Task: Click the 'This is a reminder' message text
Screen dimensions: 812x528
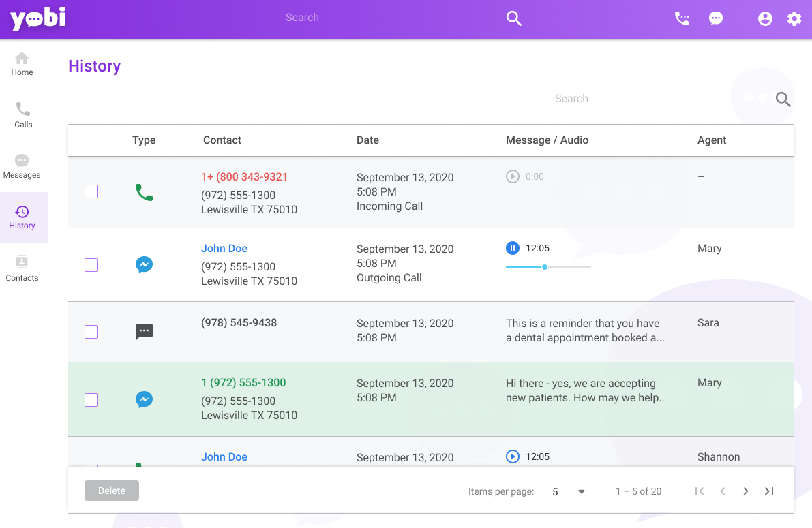Action: 585,331
